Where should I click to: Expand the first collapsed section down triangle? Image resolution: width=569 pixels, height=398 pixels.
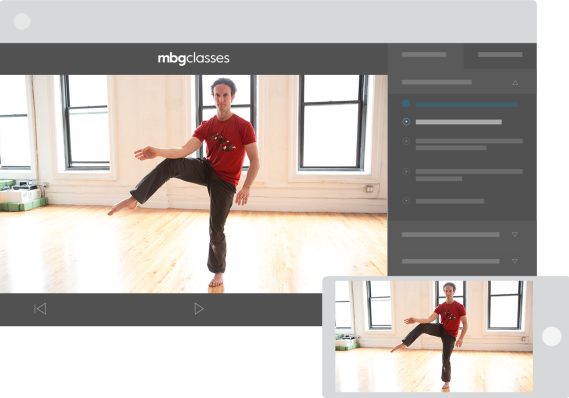(x=515, y=234)
